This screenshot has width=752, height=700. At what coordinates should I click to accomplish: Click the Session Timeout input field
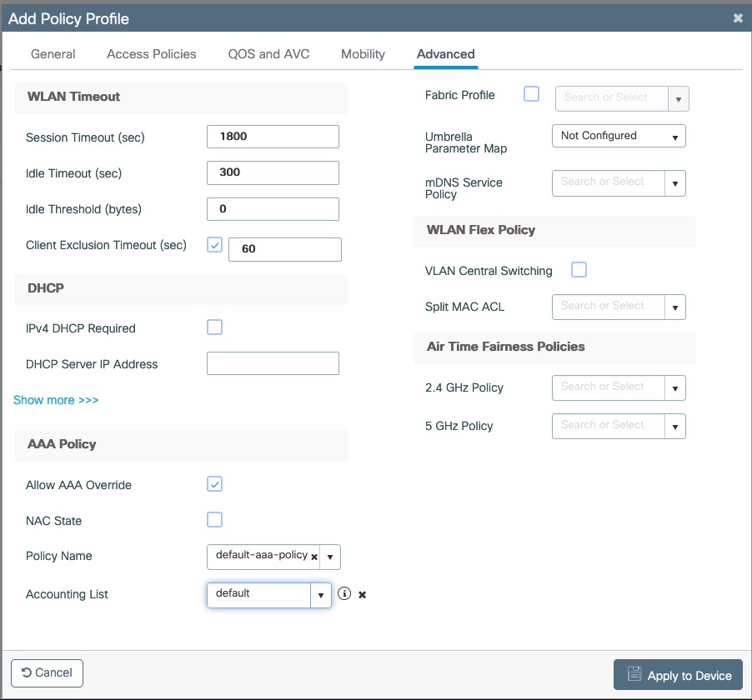pyautogui.click(x=272, y=136)
